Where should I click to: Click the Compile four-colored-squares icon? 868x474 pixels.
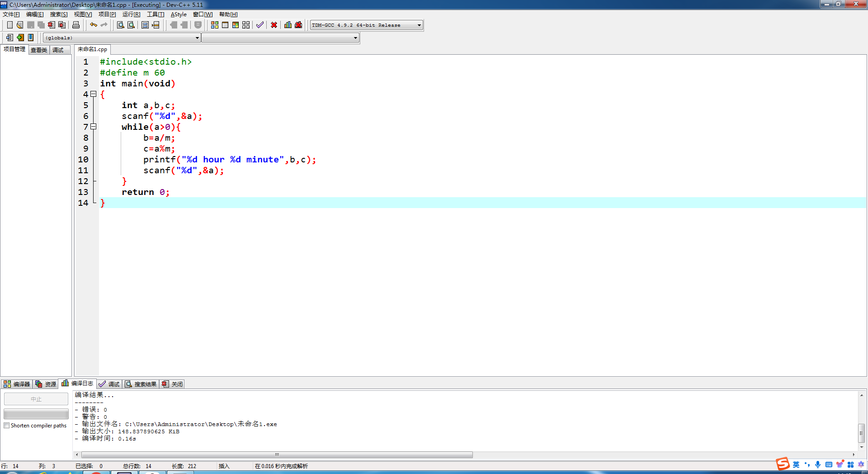215,25
